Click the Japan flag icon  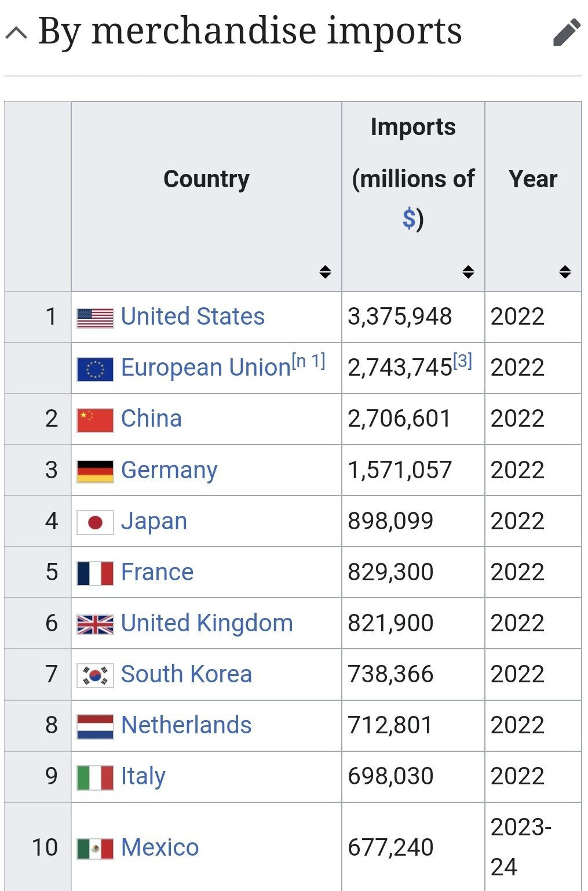[95, 522]
